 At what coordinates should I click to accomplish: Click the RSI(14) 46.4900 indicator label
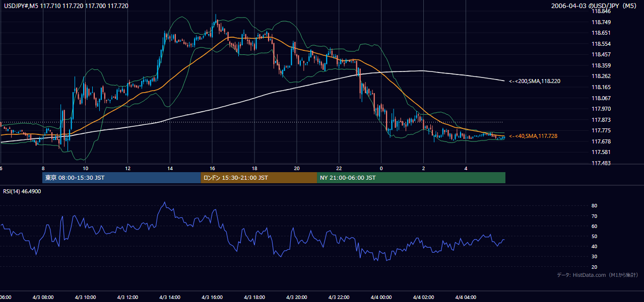(22, 191)
